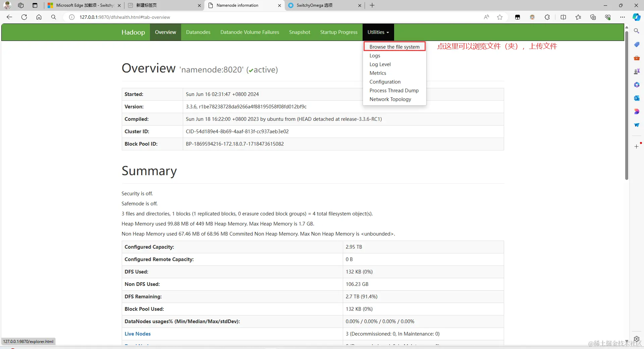Open sidebar search icon
Viewport: 644px width, 349px height.
(x=637, y=31)
